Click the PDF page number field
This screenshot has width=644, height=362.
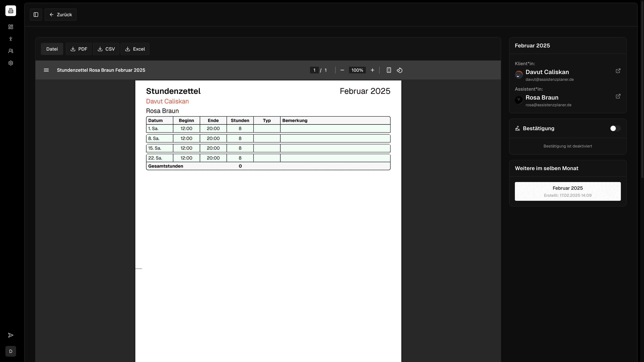pyautogui.click(x=314, y=70)
